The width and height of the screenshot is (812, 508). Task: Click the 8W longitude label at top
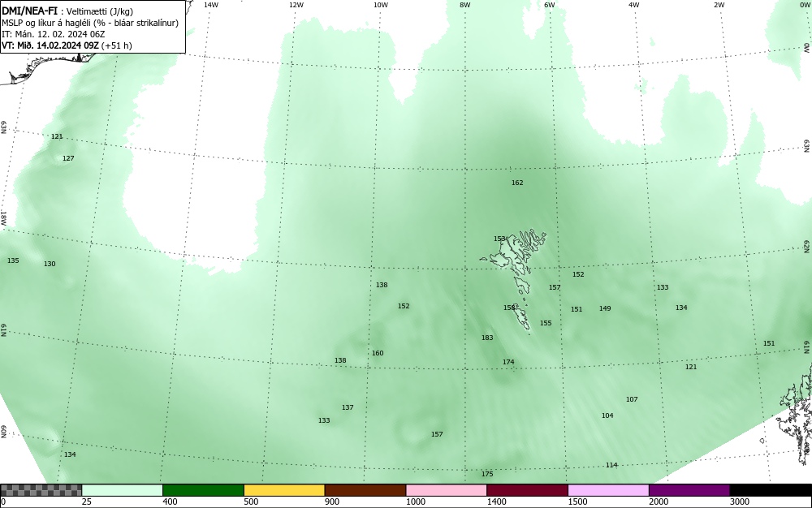click(464, 5)
